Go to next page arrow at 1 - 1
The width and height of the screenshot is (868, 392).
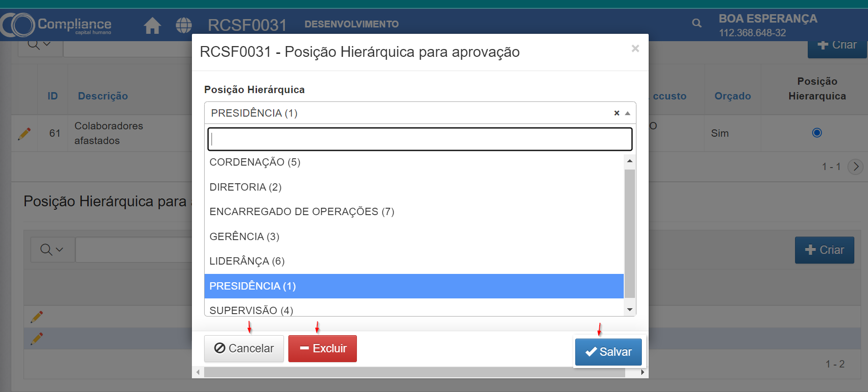pos(855,167)
